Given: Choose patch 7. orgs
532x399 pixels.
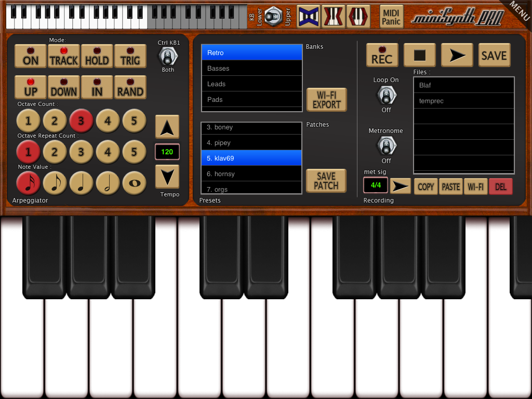Looking at the screenshot, I should click(x=251, y=188).
